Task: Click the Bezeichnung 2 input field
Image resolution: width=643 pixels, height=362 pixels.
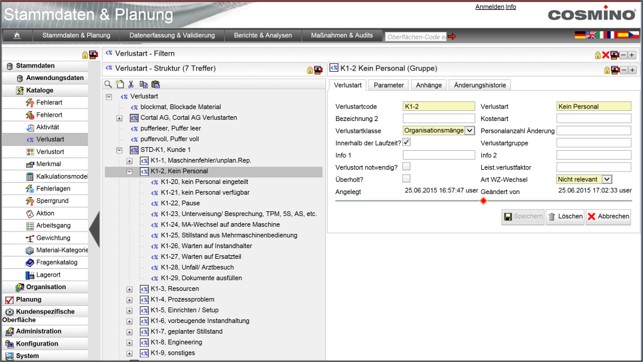Action: (x=439, y=118)
